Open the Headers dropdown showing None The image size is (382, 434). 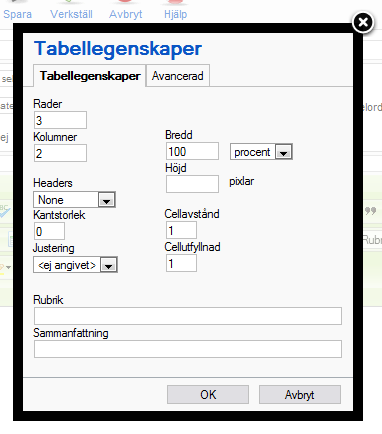pos(74,200)
